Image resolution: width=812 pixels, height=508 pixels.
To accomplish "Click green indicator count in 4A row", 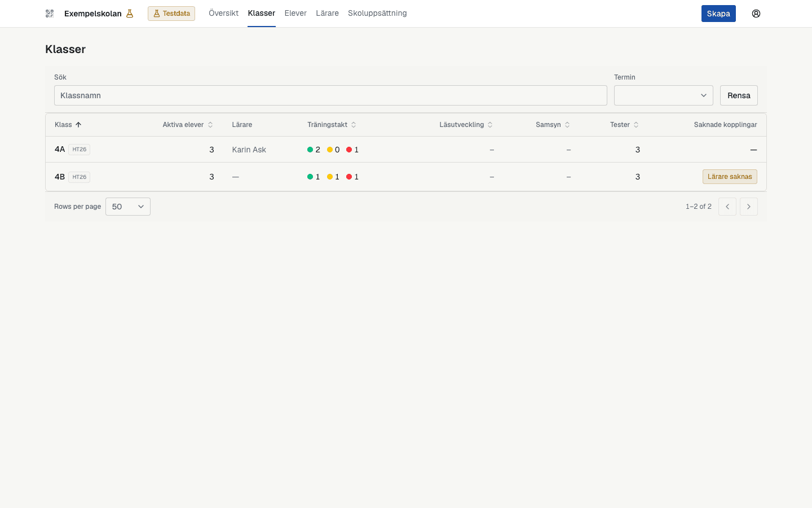I will click(314, 150).
